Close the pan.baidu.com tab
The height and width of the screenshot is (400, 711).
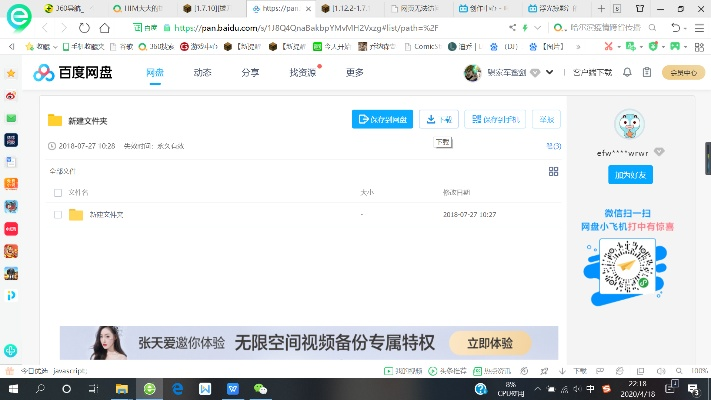pyautogui.click(x=308, y=9)
